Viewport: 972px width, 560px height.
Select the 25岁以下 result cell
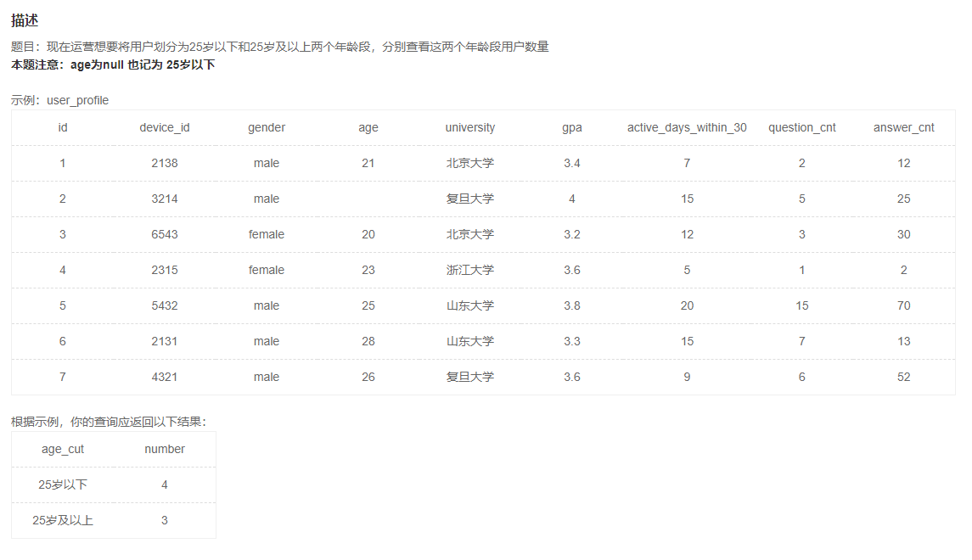[63, 484]
